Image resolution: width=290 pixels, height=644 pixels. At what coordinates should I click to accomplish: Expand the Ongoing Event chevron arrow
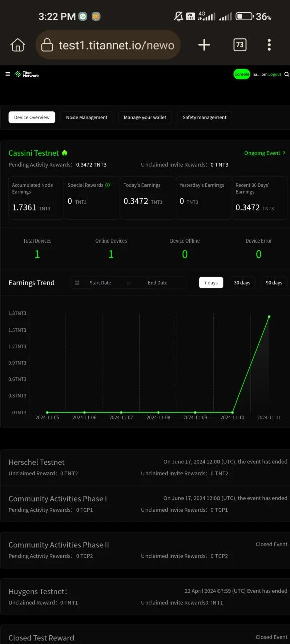point(284,153)
